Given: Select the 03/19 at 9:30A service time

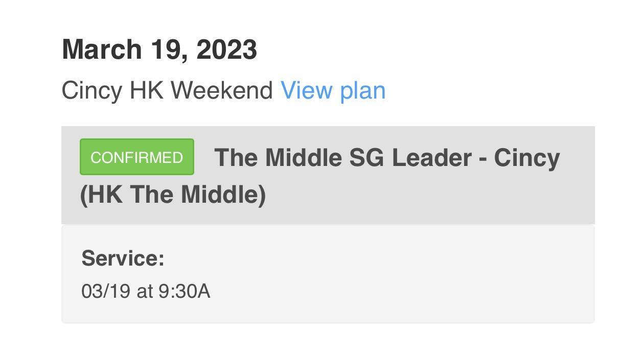Looking at the screenshot, I should (146, 291).
